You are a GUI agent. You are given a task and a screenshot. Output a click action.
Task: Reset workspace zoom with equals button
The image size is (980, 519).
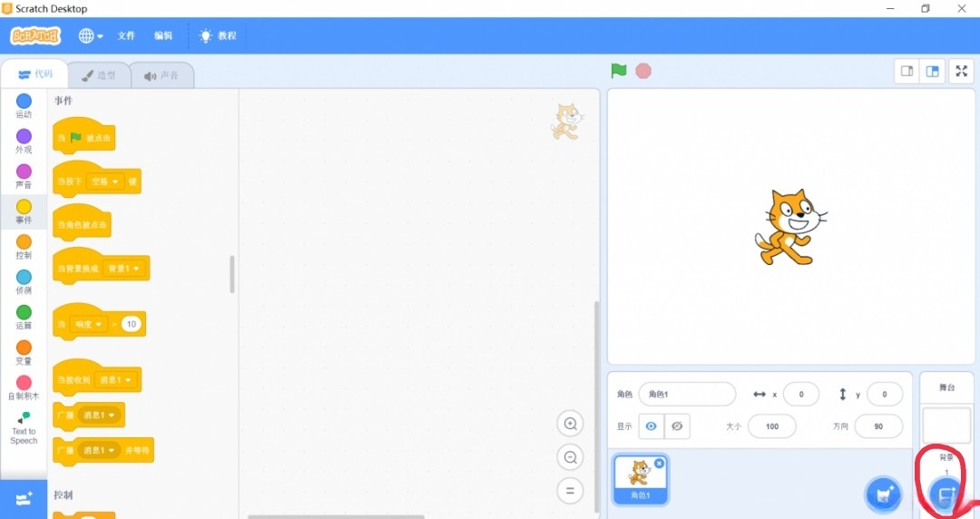(570, 491)
